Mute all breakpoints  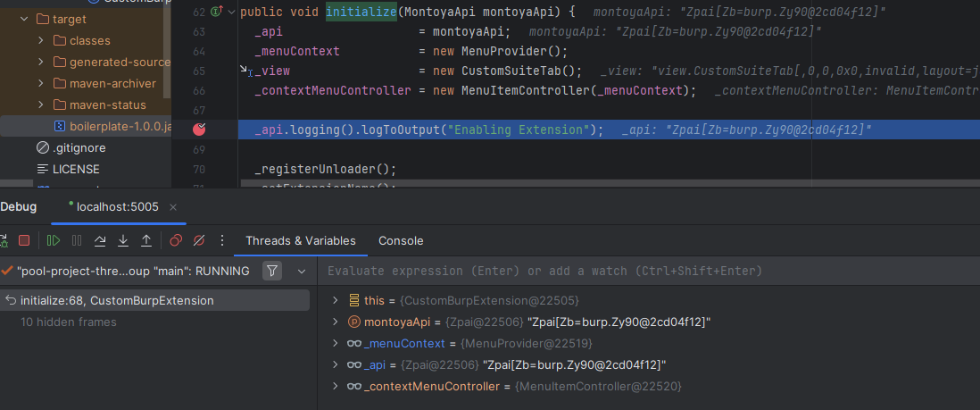[x=199, y=240]
